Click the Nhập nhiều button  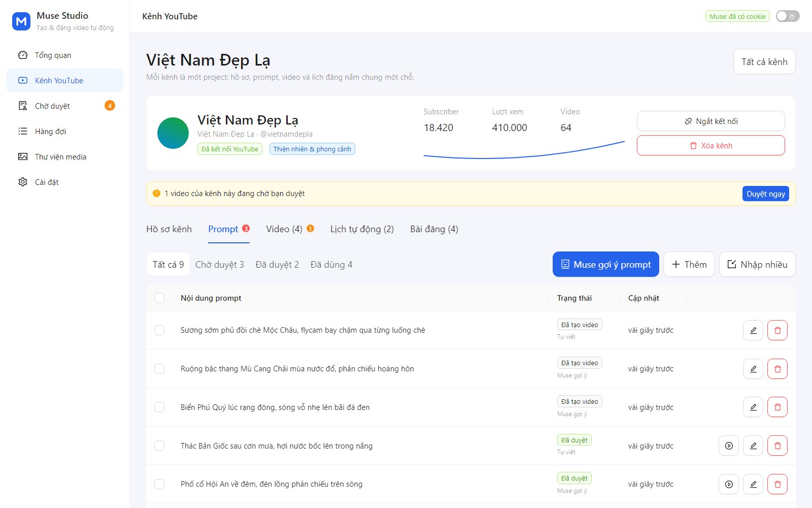[757, 264]
